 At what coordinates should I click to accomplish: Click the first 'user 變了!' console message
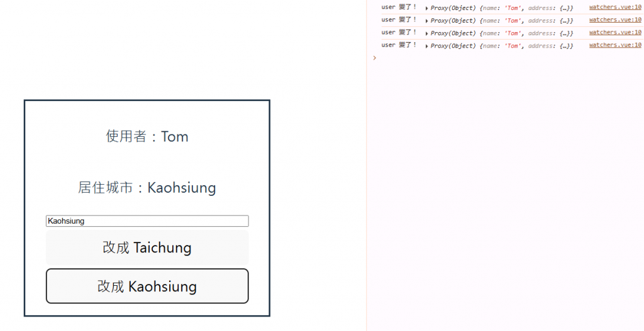tap(399, 8)
